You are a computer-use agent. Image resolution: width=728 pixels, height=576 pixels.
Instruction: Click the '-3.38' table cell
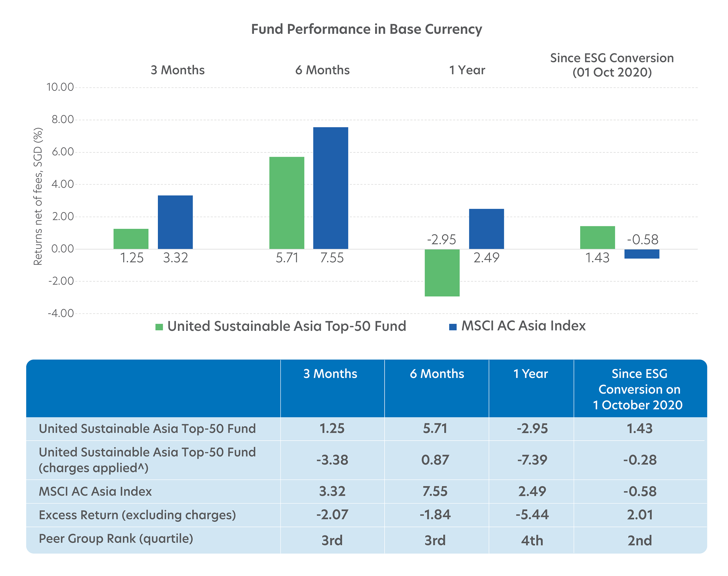coord(332,460)
